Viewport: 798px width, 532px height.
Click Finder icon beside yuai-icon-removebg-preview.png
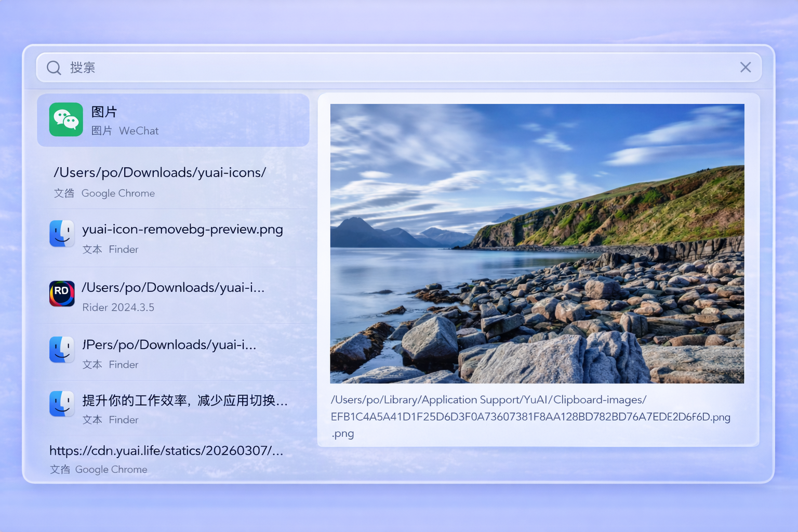coord(62,234)
